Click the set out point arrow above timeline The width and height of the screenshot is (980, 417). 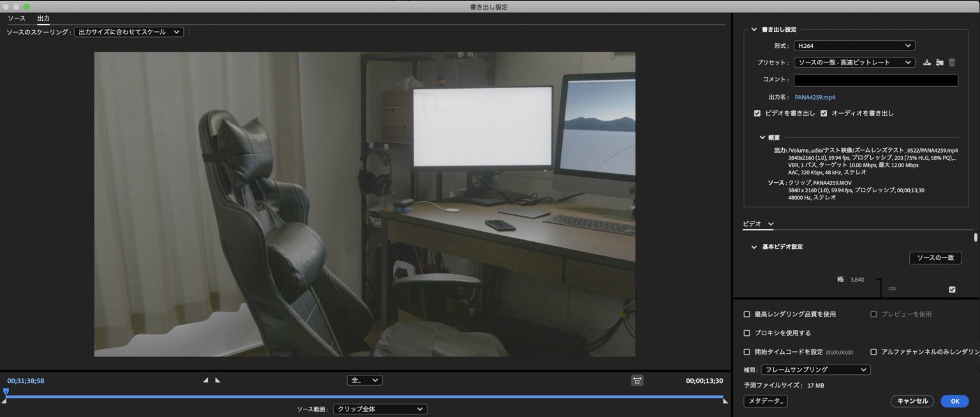pos(217,379)
